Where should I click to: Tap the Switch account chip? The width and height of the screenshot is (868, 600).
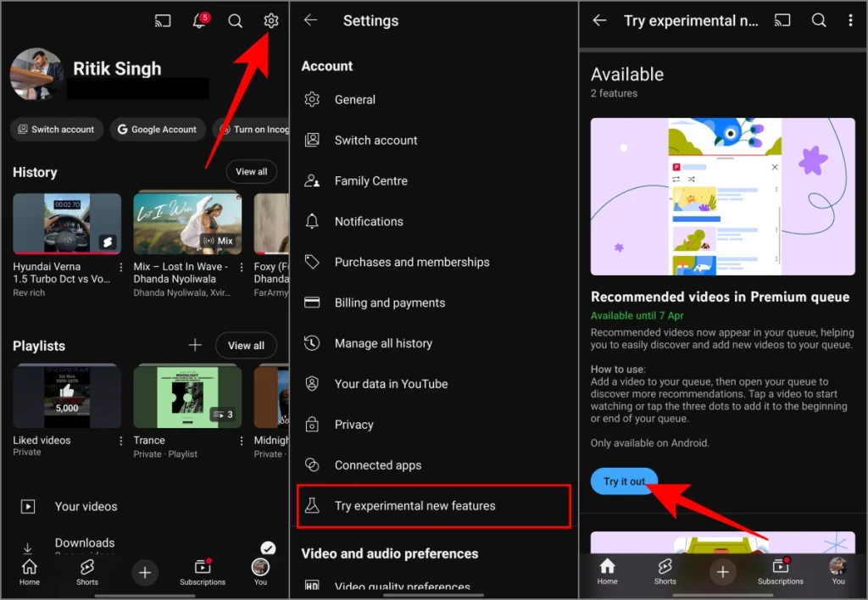(x=57, y=129)
